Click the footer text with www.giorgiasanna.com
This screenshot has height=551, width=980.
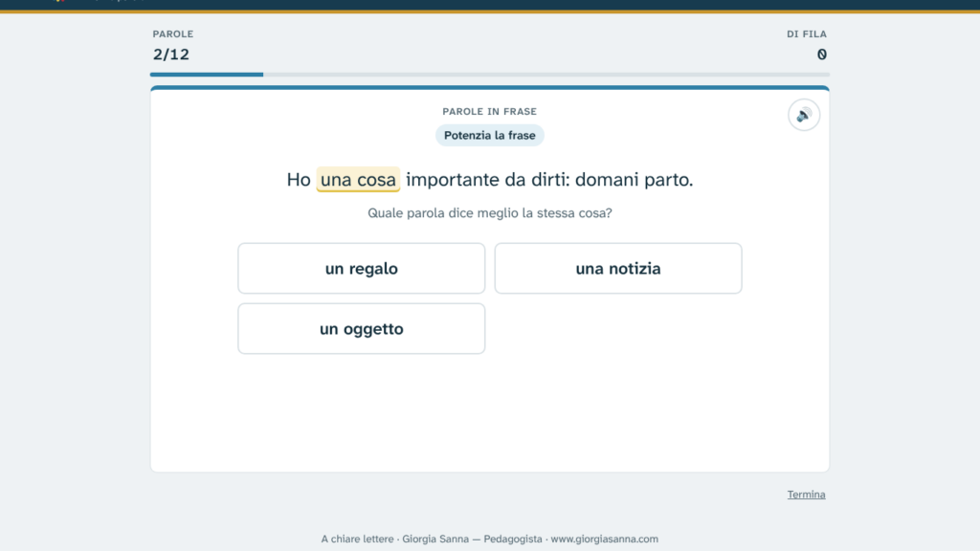tap(489, 539)
